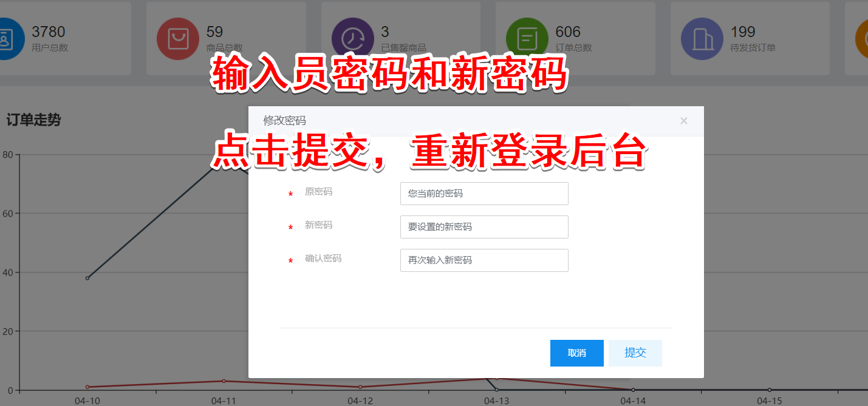Click the 3780 user count
The width and height of the screenshot is (868, 406).
(48, 32)
